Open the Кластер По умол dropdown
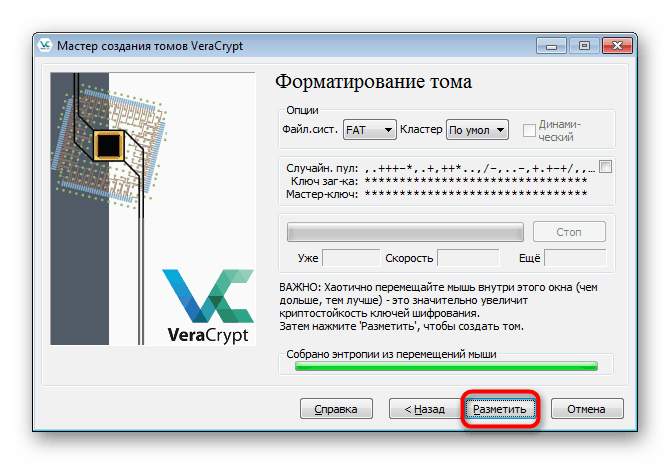670x464 pixels. pos(477,129)
